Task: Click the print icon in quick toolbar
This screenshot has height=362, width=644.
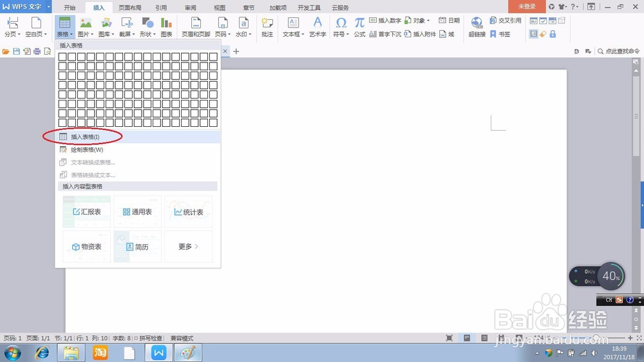Action: pos(37,52)
